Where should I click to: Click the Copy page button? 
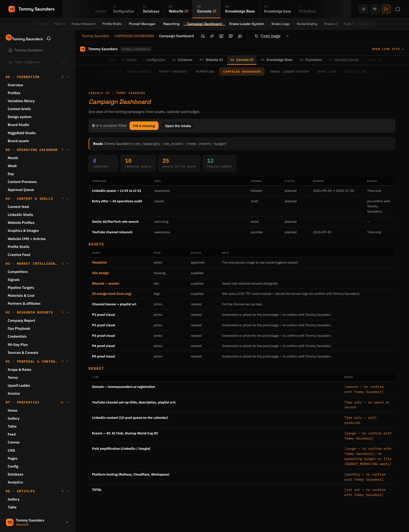tap(268, 36)
